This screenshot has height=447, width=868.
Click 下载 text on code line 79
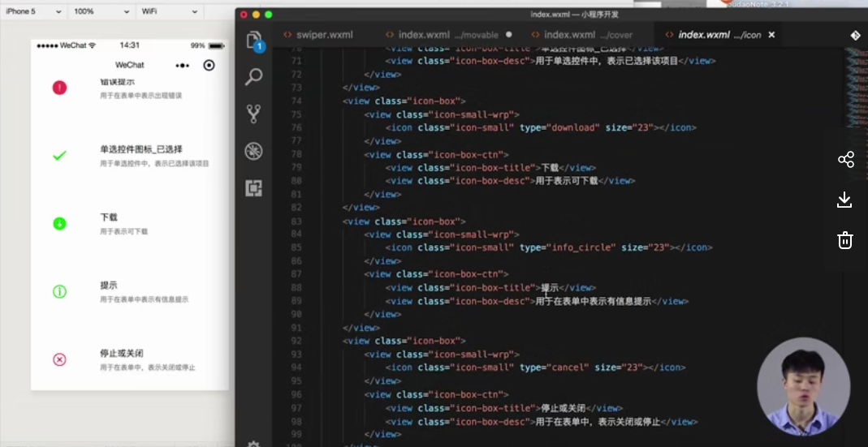[x=549, y=168]
